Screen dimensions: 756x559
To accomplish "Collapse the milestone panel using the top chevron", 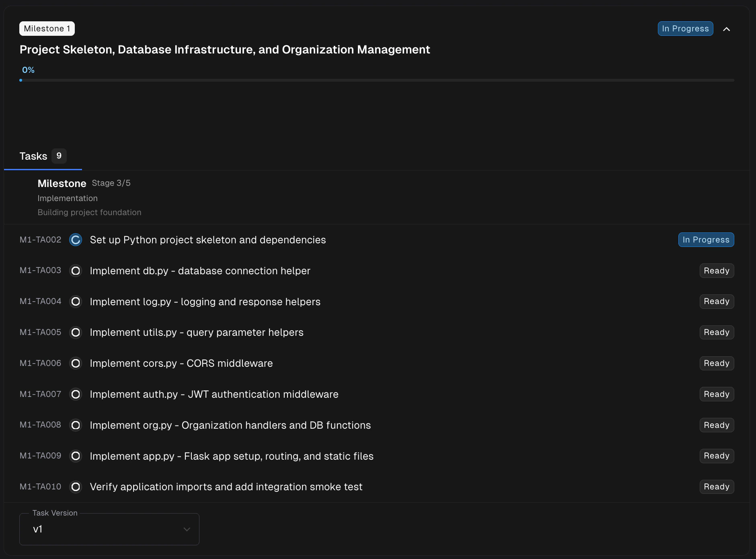I will [727, 29].
